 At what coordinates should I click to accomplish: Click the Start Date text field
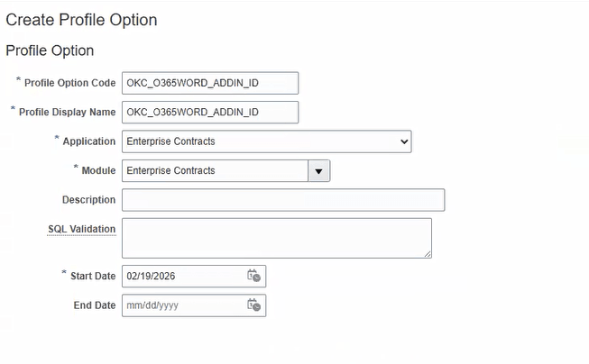point(184,277)
